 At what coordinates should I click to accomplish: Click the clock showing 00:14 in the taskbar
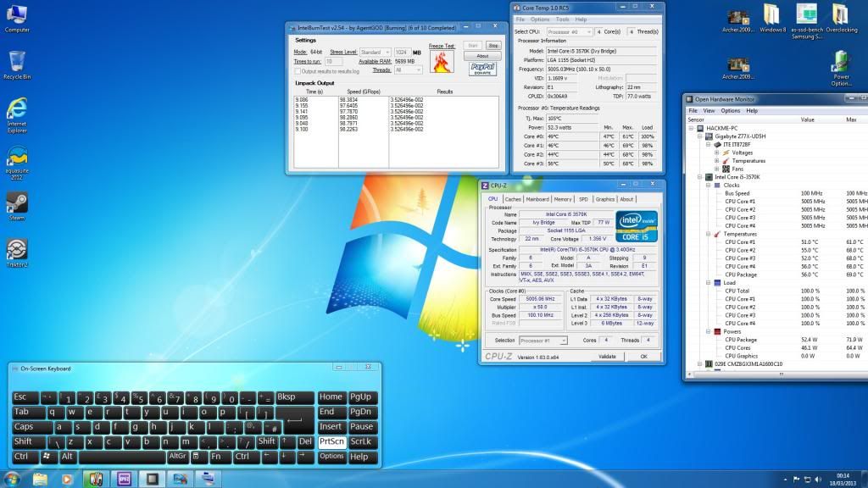[x=843, y=476]
